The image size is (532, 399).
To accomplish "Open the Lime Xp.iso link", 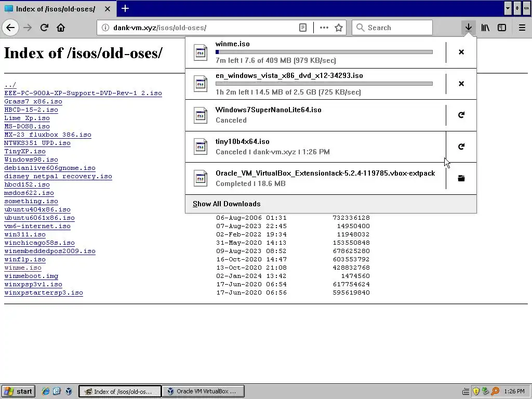I will (27, 118).
